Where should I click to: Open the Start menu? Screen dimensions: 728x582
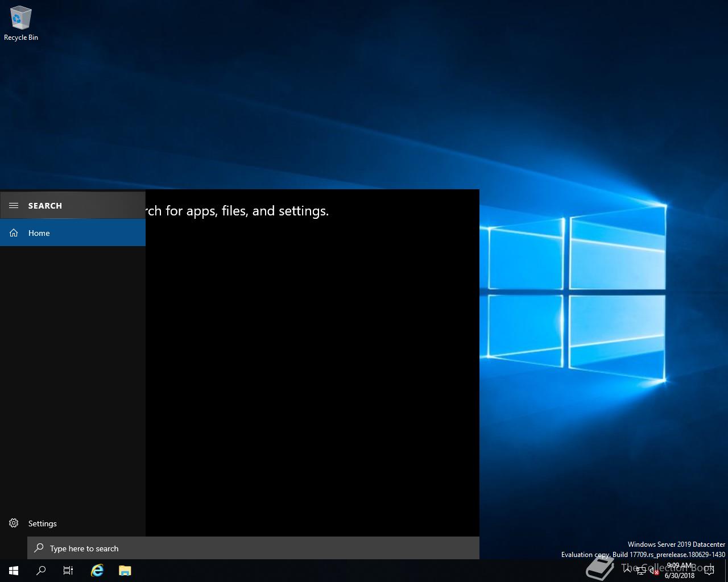[x=14, y=571]
